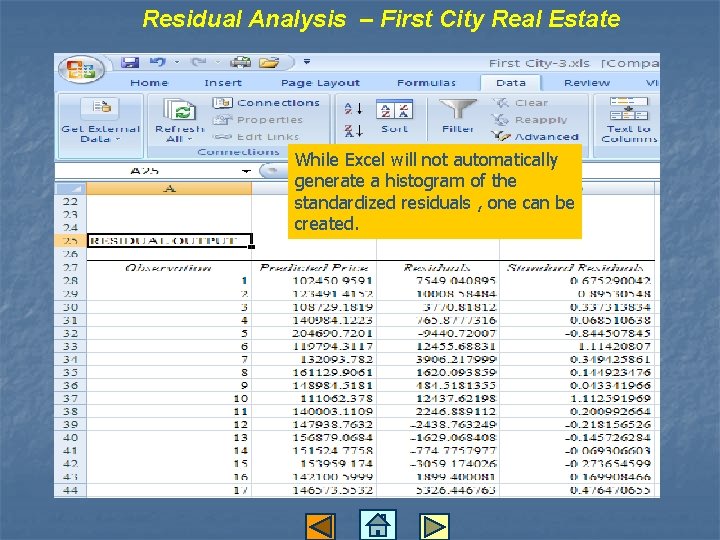
Task: Click the Observation header cell
Action: tap(169, 268)
